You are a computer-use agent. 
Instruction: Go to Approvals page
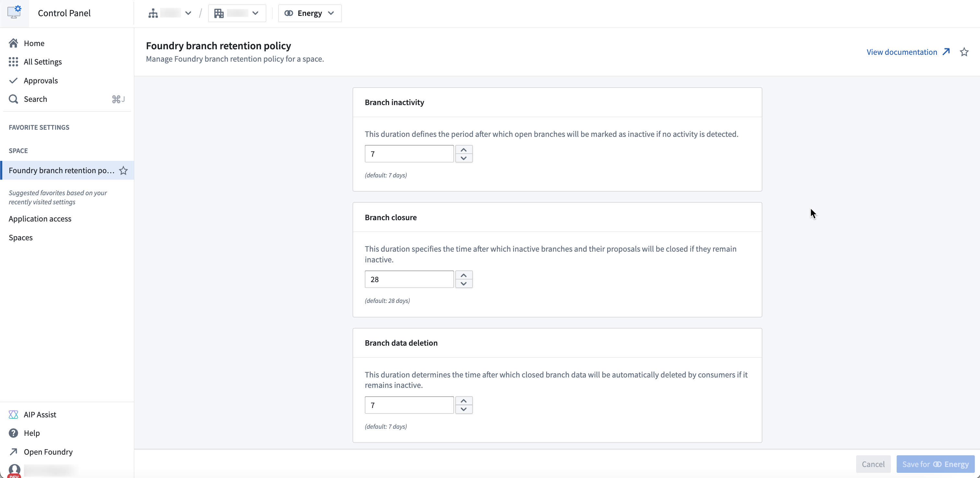pyautogui.click(x=40, y=80)
